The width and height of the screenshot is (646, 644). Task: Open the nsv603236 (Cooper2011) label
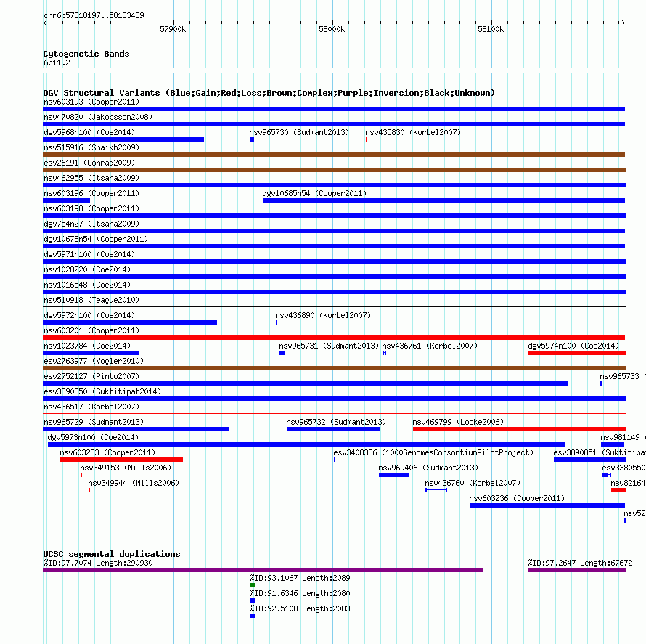[517, 498]
